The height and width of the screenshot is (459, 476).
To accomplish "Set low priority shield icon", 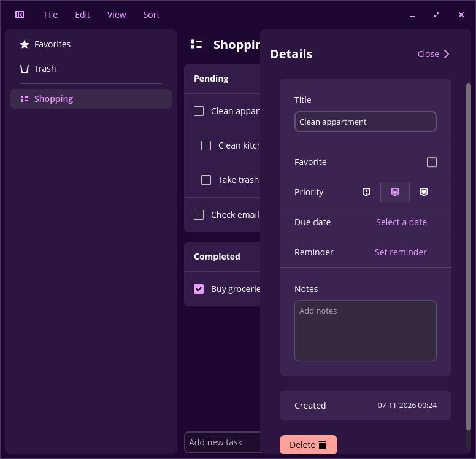I will 424,192.
